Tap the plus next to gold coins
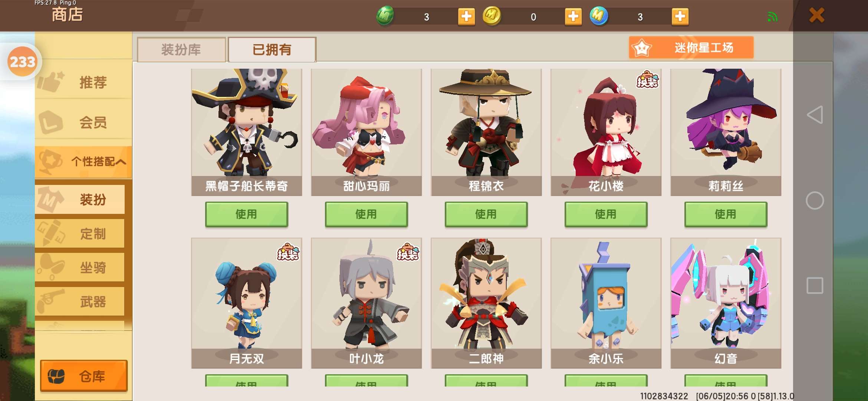Viewport: 868px width, 401px height. pos(573,17)
